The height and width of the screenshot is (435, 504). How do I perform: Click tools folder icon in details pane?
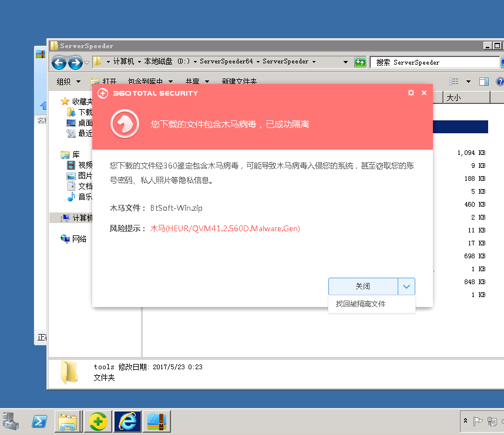click(x=69, y=372)
